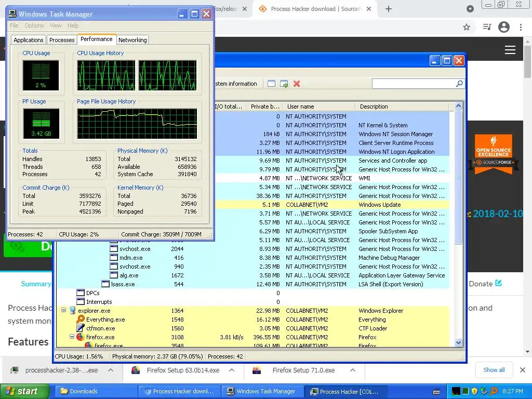Click Show all downloads button

click(x=494, y=370)
